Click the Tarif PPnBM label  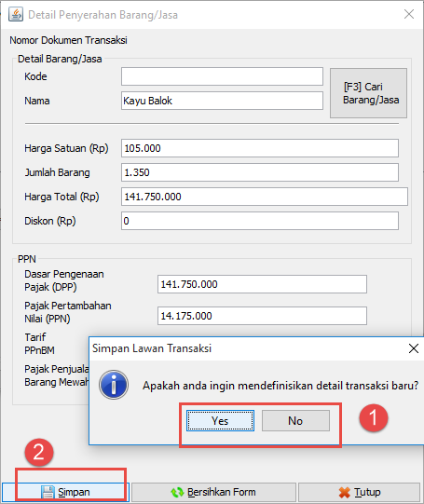pos(39,344)
